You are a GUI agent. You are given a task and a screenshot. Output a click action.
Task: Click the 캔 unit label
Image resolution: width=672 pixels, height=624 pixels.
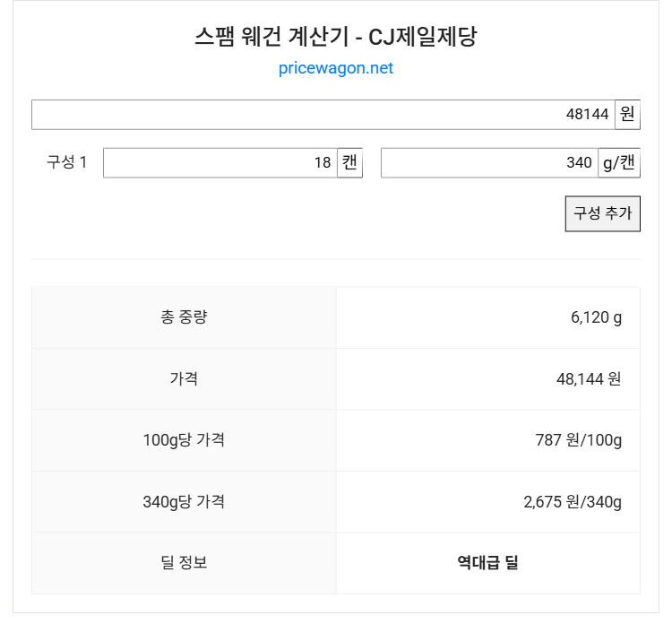[349, 163]
